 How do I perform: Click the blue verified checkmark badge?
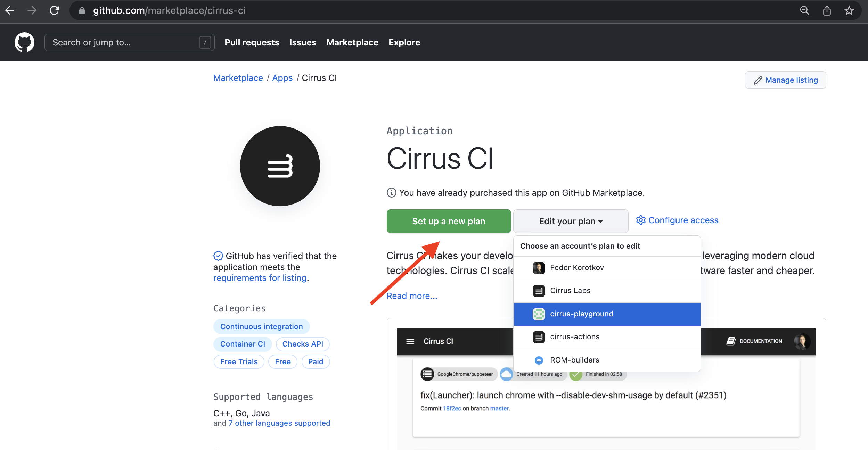pos(218,256)
